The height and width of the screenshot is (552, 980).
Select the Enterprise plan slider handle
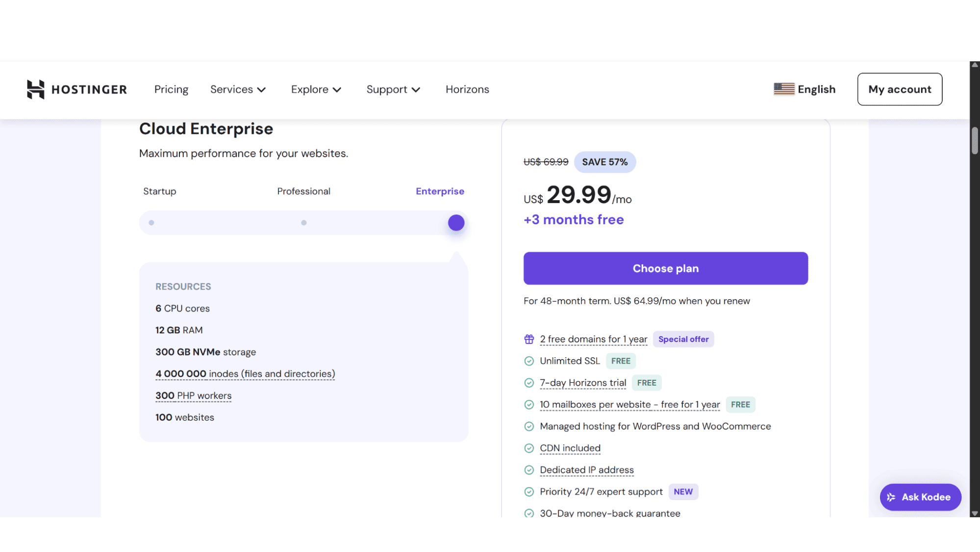point(456,222)
